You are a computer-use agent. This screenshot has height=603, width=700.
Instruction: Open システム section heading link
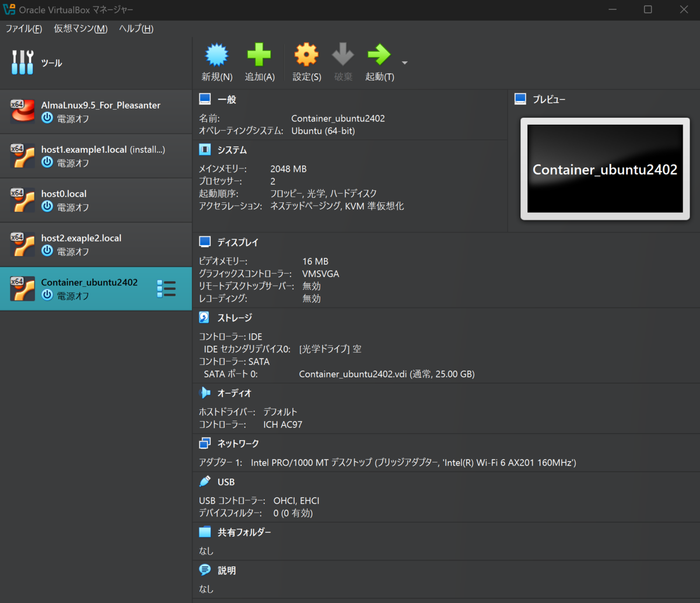[232, 150]
